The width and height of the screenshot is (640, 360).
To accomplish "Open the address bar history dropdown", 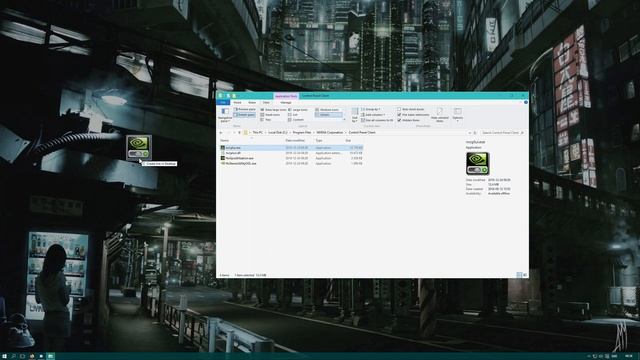I will coord(469,133).
